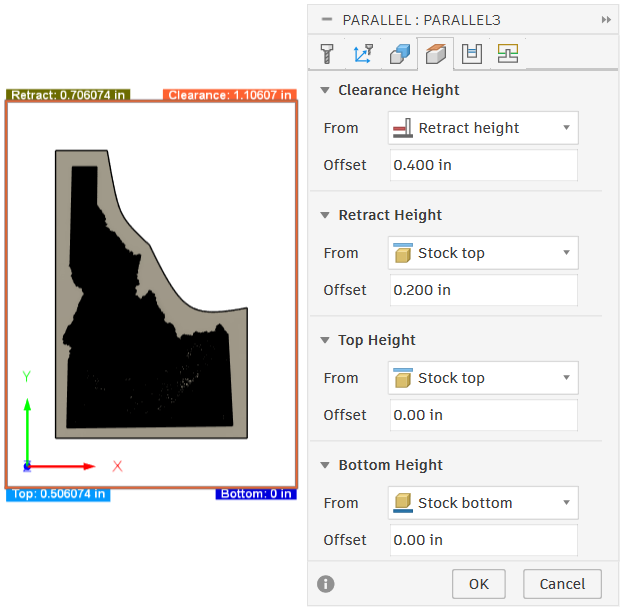This screenshot has height=611, width=622.
Task: Collapse the Retract Height section
Action: (x=325, y=215)
